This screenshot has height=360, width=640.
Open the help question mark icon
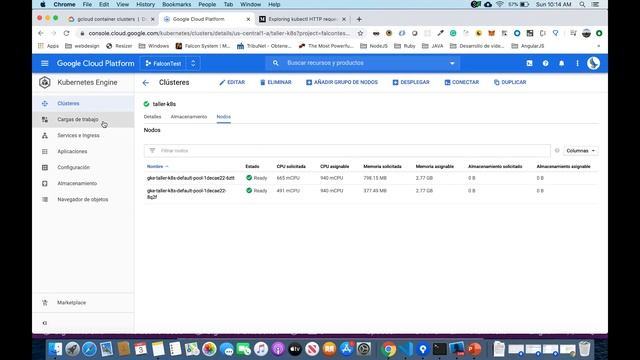545,63
